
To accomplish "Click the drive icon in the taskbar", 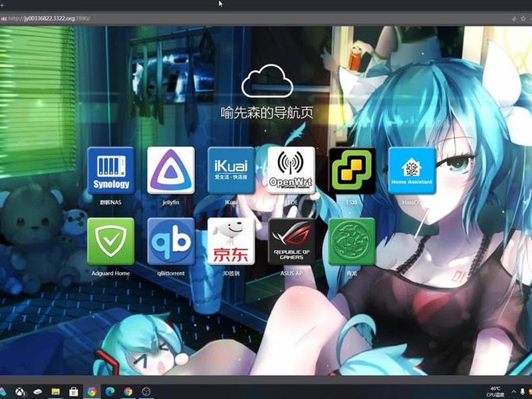I will click(37, 392).
